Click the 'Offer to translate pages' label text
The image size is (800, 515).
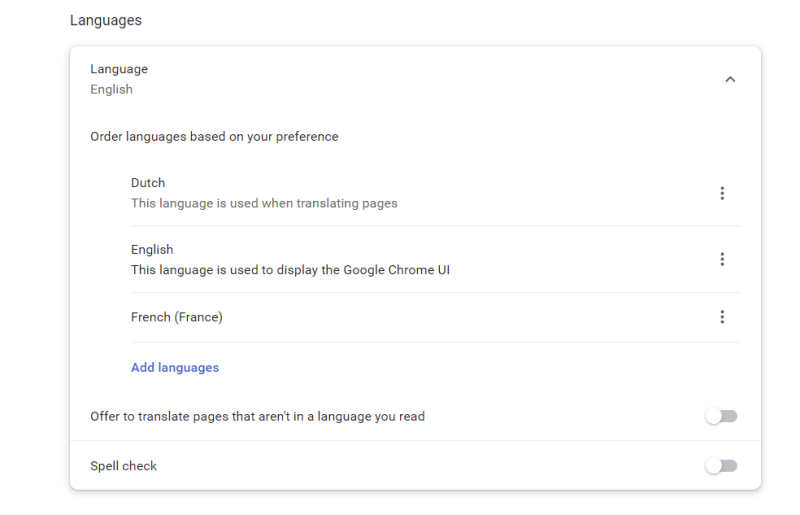258,416
